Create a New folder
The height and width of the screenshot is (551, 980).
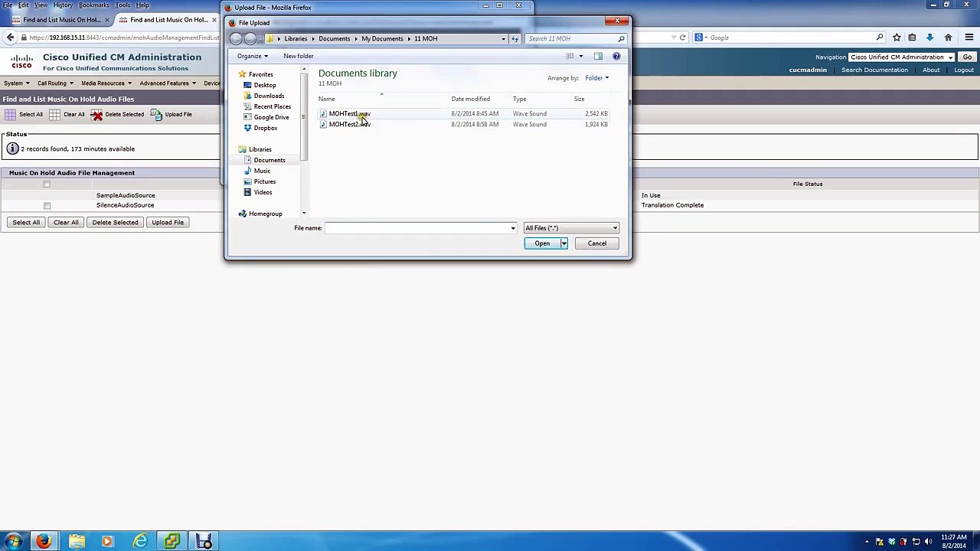[299, 56]
